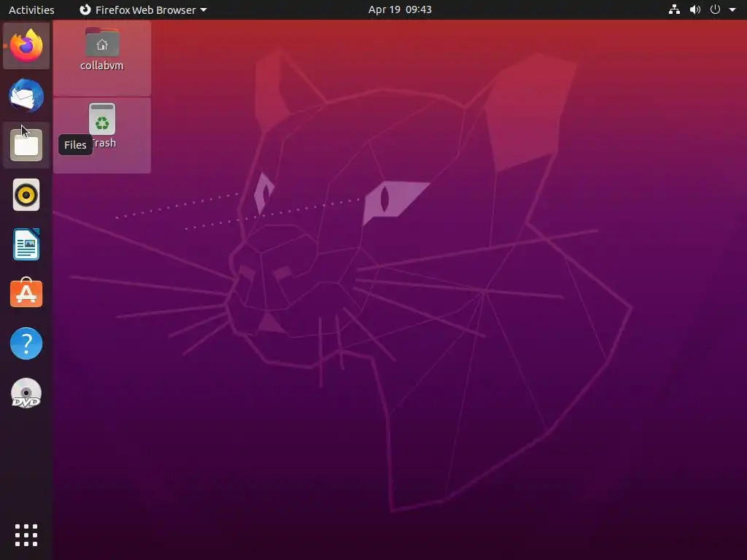Open the clock calendar Apr 19 09:43
The height and width of the screenshot is (560, 747).
tap(400, 9)
